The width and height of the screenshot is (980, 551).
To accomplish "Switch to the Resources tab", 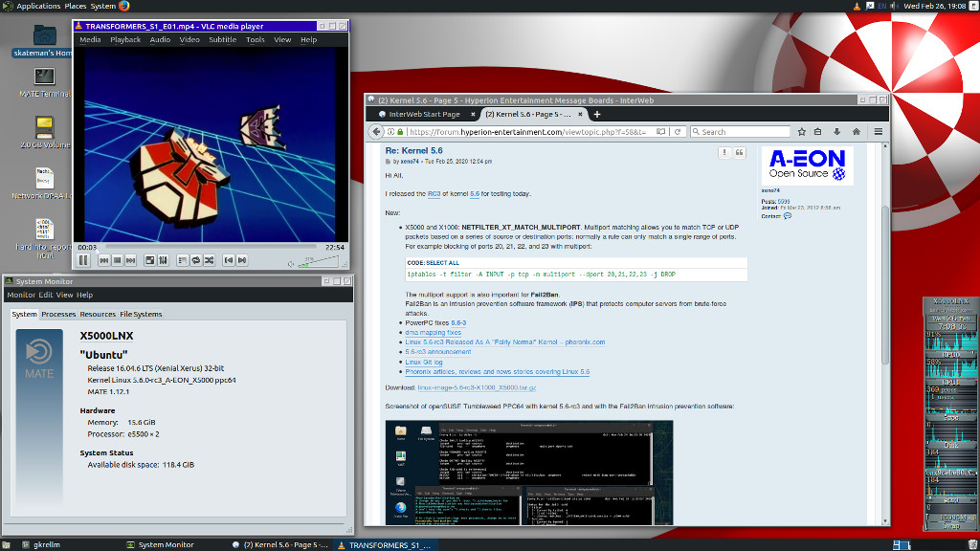I will (x=98, y=314).
